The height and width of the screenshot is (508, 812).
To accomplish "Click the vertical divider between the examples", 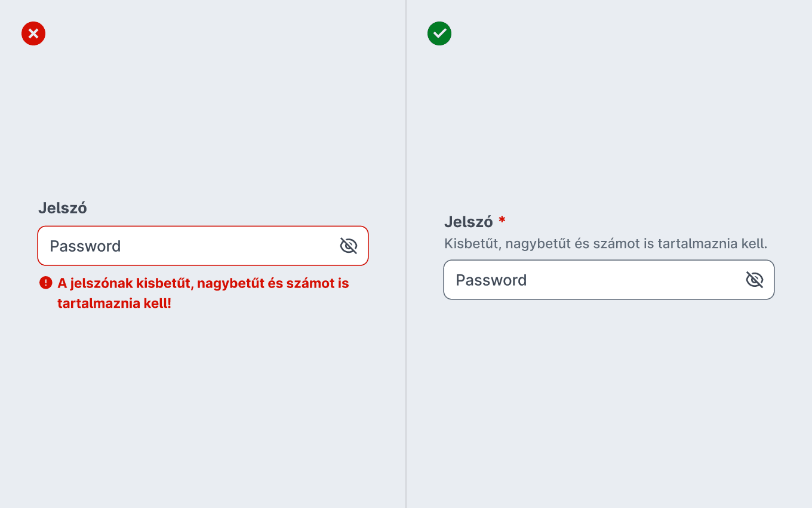I will coord(406,254).
